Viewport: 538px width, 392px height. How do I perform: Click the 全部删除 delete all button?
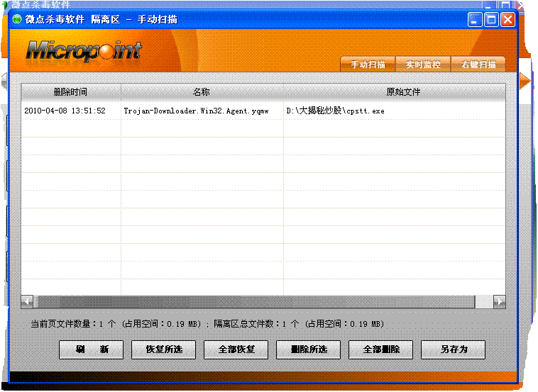(381, 349)
